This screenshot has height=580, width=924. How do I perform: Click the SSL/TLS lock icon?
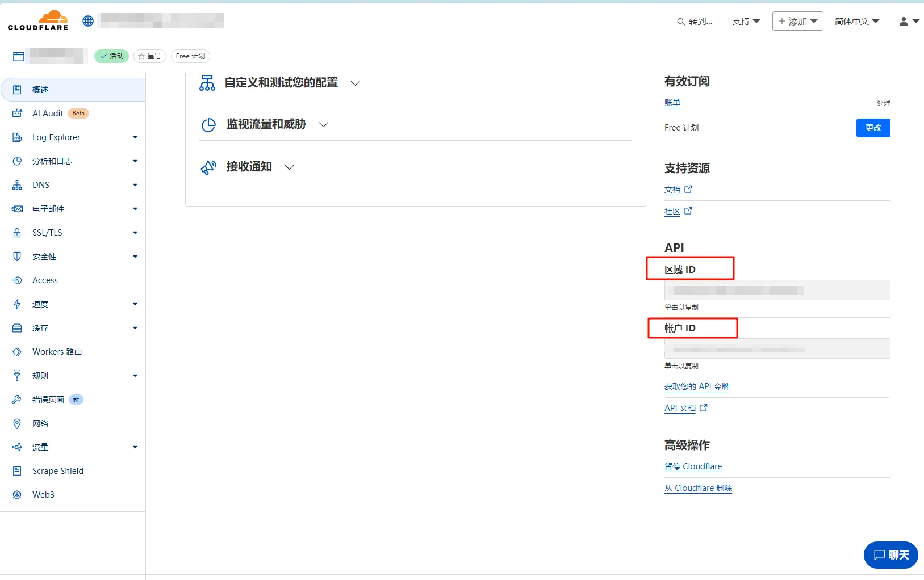[17, 233]
